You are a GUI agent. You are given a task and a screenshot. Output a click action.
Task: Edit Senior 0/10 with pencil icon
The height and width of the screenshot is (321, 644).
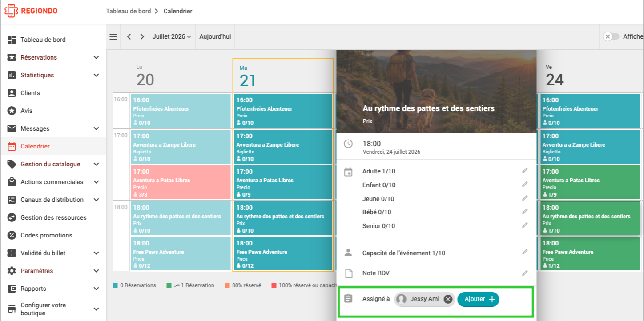click(525, 225)
